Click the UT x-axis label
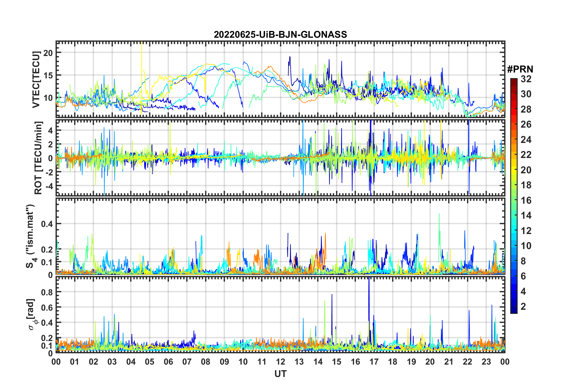 click(280, 374)
